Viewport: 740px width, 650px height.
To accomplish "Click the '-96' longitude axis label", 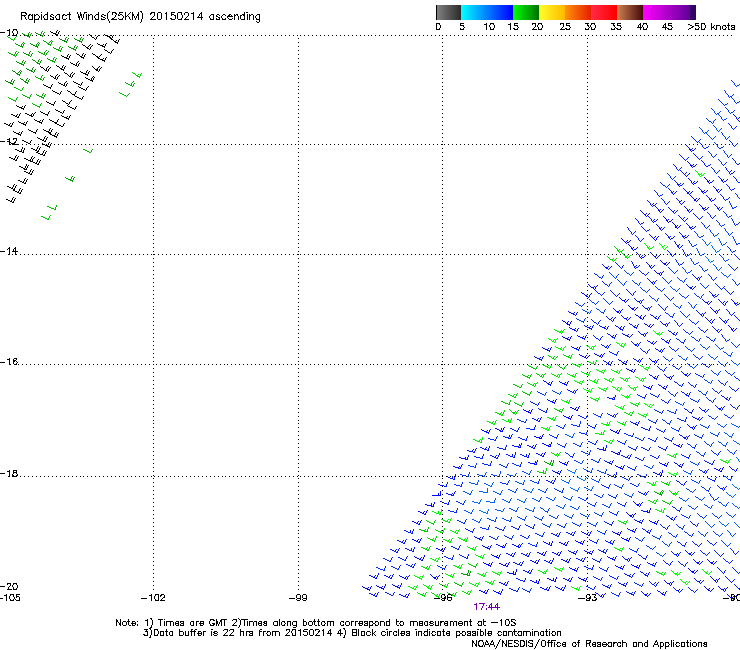I will [443, 598].
